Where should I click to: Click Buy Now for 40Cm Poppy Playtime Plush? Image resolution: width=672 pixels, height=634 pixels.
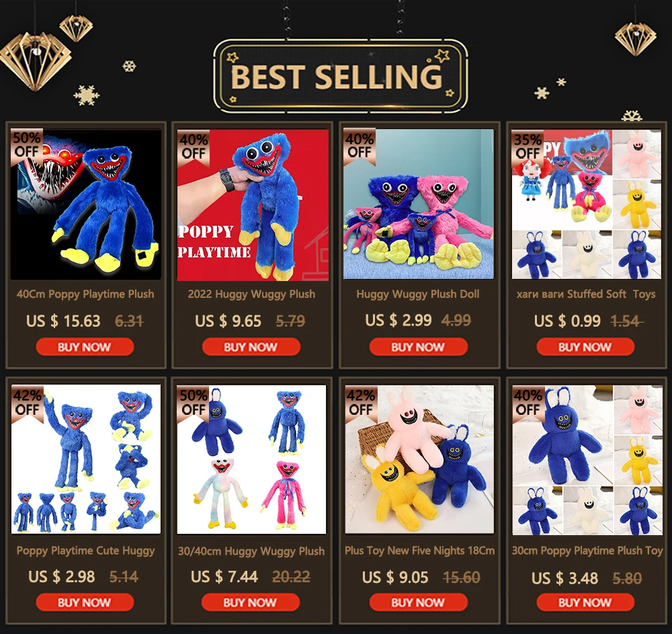coord(85,347)
